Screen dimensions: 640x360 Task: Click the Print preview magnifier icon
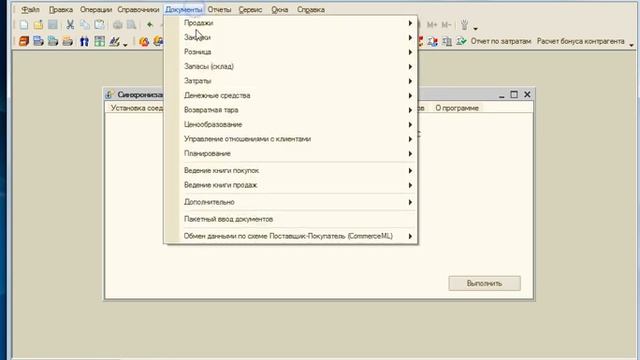131,25
